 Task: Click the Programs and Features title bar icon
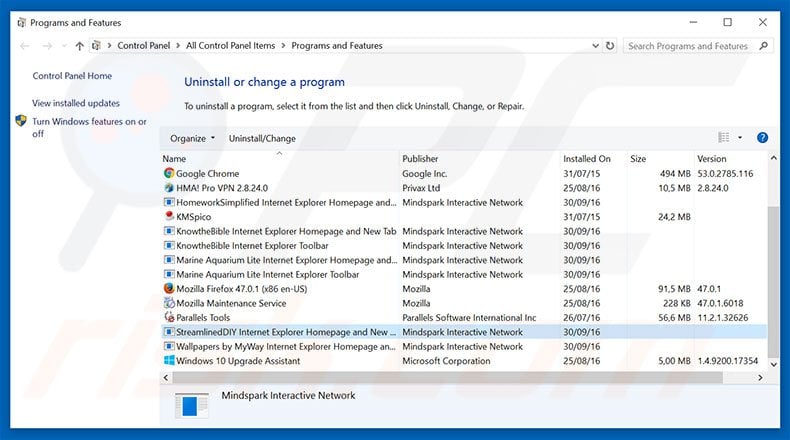[x=21, y=22]
